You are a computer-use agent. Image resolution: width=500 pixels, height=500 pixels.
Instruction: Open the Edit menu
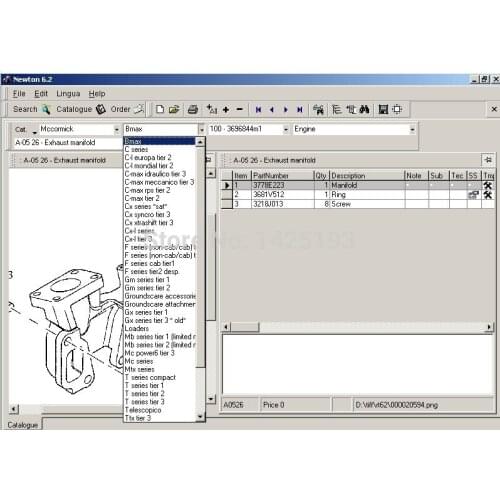coord(41,94)
